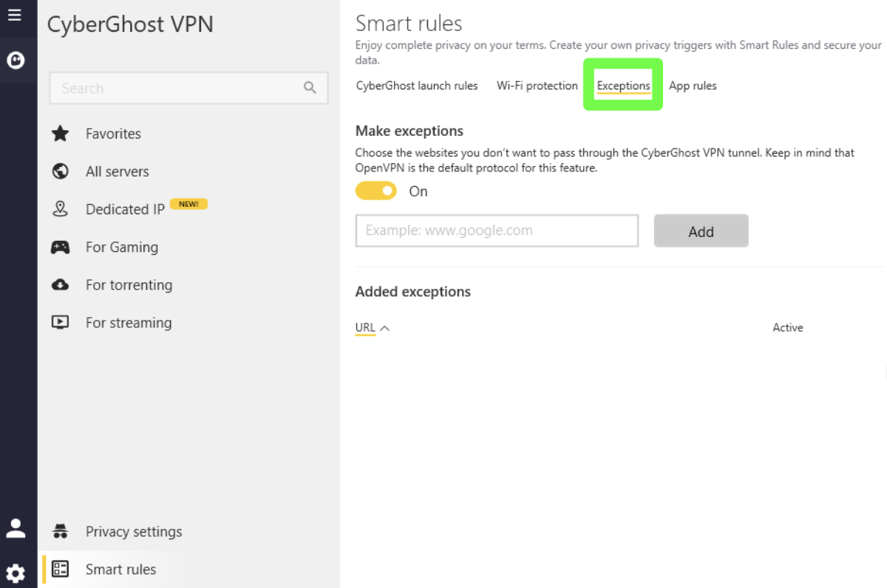Click the NEW! badge beside Dedicated IP
The height and width of the screenshot is (588, 887).
coord(188,204)
